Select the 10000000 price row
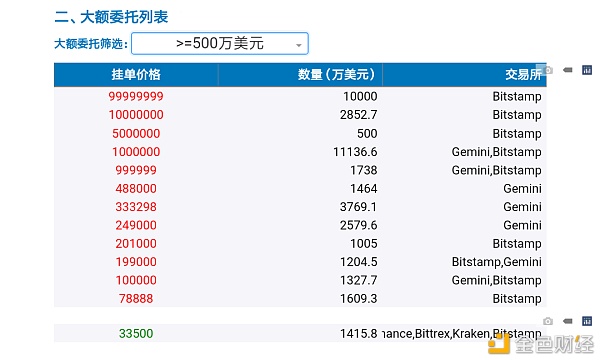600x360 pixels. [300, 115]
